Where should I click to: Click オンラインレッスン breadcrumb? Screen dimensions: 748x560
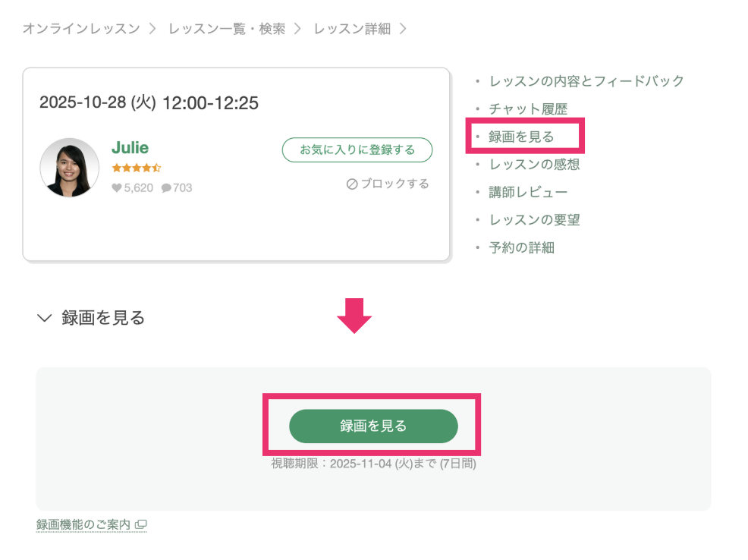coord(81,29)
